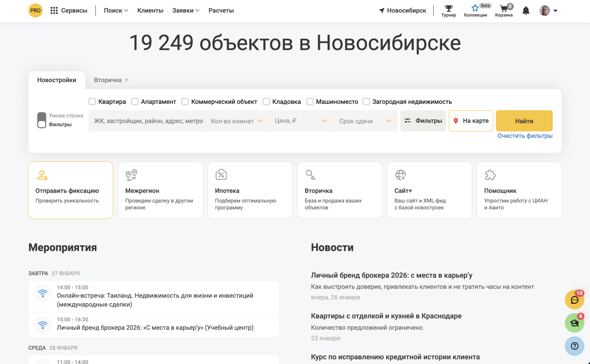The width and height of the screenshot is (590, 364).
Task: Open news Личный бренд брокера 2026 article
Action: click(x=392, y=275)
